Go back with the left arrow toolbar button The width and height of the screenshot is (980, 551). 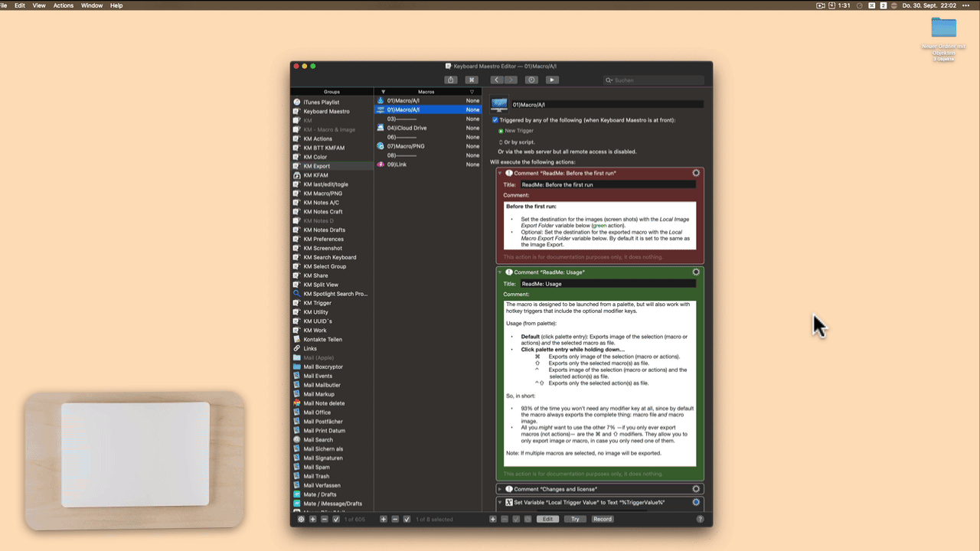(x=496, y=80)
